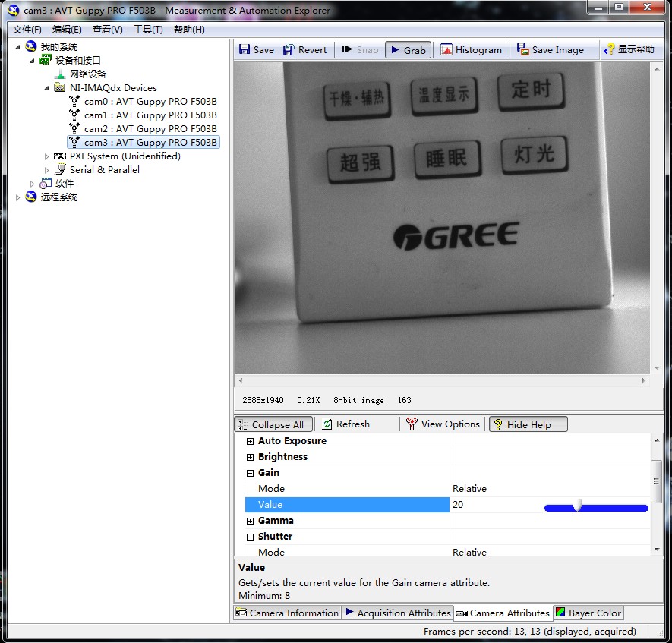
Task: Switch to the Acquisition Attributes tab
Action: 397,613
